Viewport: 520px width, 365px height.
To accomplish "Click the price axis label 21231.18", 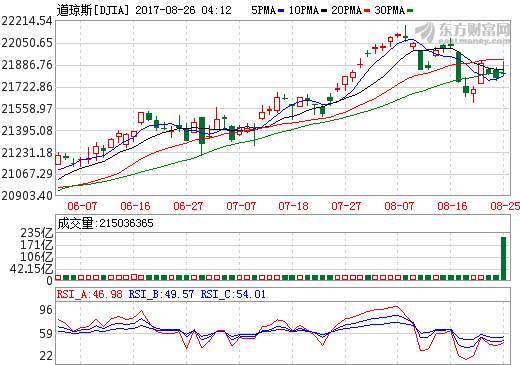I will coord(27,153).
